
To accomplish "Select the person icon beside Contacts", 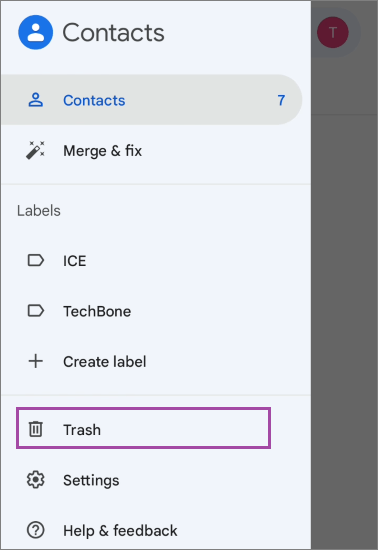I will point(35,100).
